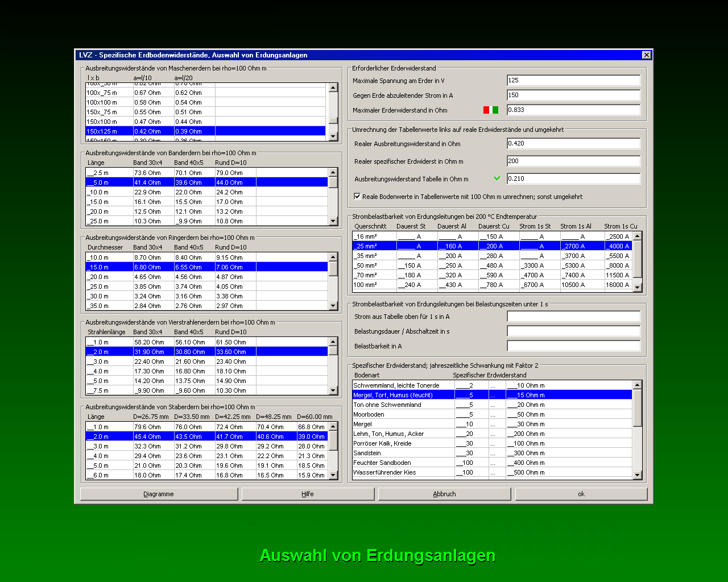Click the Belastbarkeit in A field
Viewport: 728px width, 582px height.
click(x=573, y=346)
